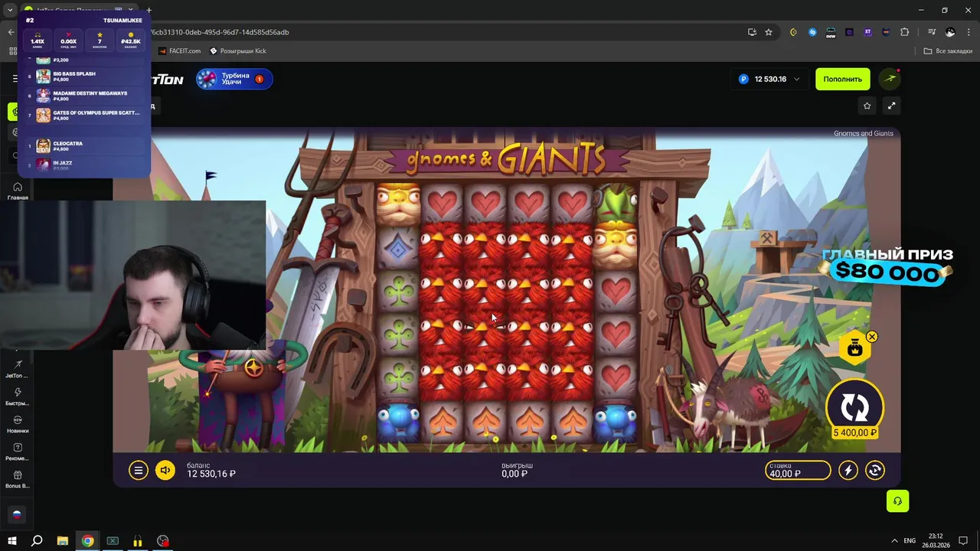
Task: Open the Chrome extensions puzzle icon
Action: point(905,32)
